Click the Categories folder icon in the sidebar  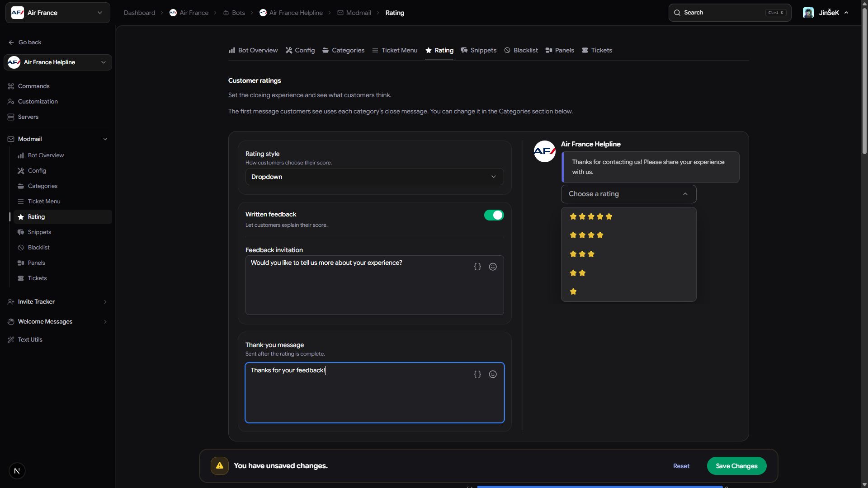[21, 186]
